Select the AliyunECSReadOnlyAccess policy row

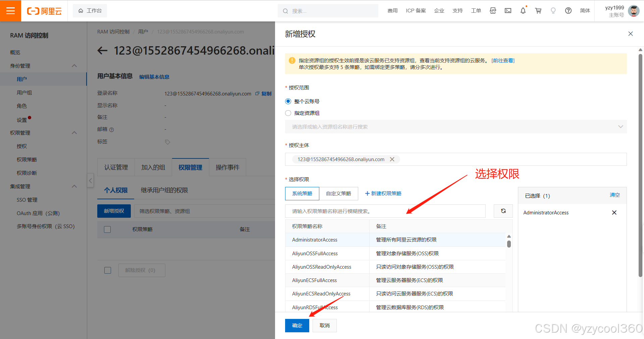pos(395,294)
